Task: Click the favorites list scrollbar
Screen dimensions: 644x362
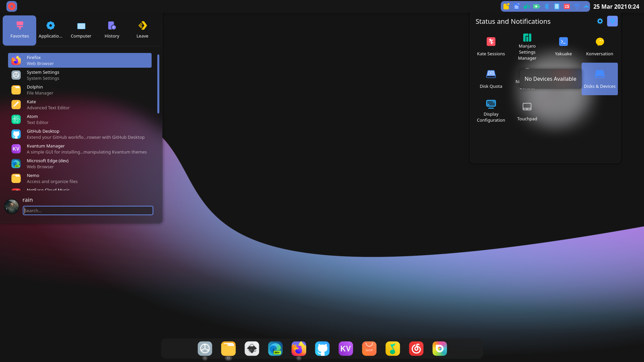Action: pyautogui.click(x=158, y=84)
